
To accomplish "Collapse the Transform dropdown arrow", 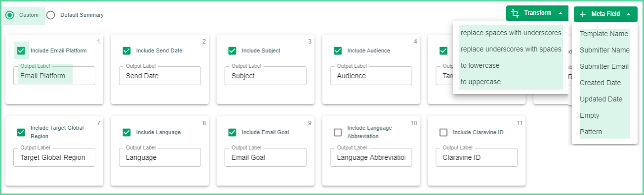I will [x=560, y=13].
